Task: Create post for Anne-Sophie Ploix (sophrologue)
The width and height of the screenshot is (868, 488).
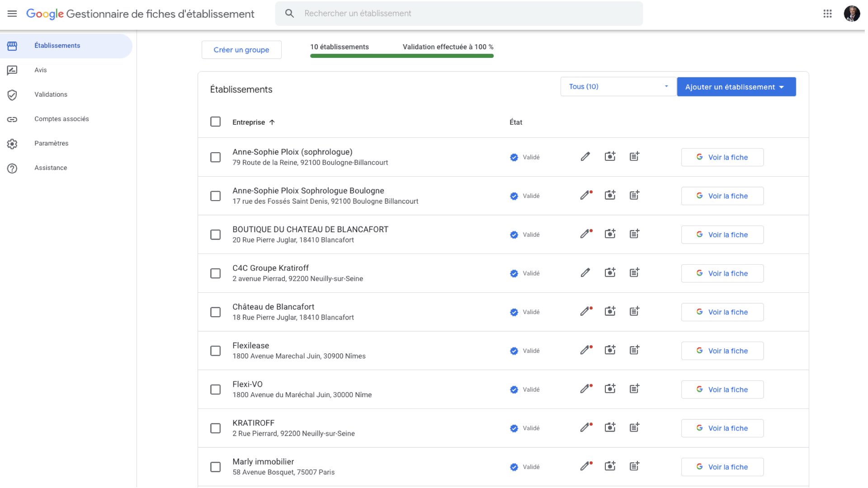Action: pyautogui.click(x=635, y=156)
